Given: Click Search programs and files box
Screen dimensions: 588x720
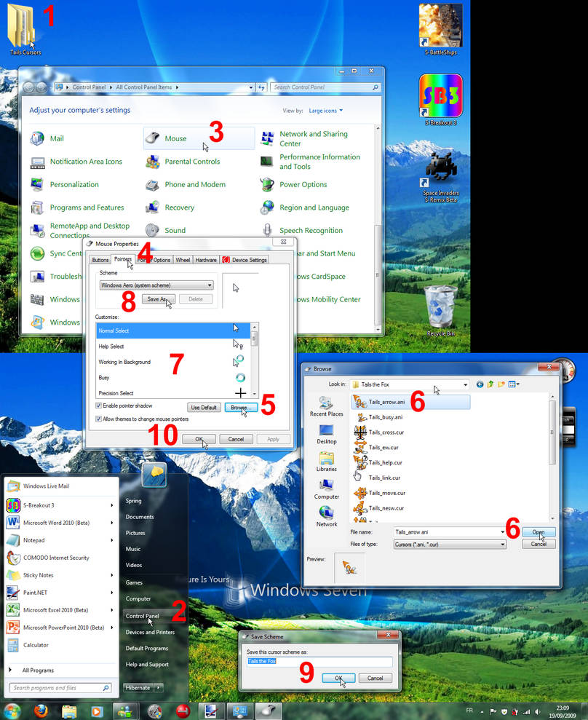Looking at the screenshot, I should pyautogui.click(x=60, y=687).
